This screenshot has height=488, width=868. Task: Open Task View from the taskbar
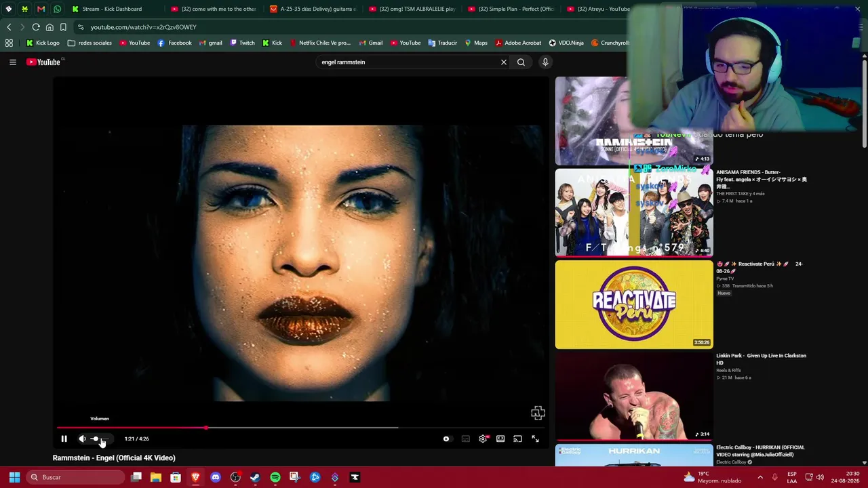click(x=136, y=477)
